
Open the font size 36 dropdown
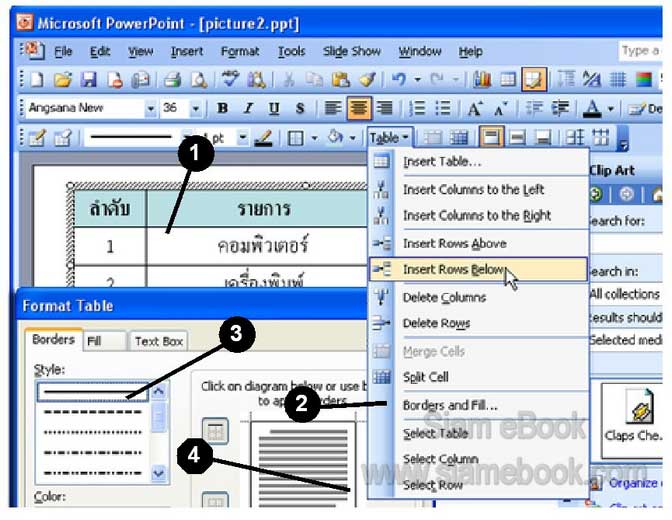195,108
